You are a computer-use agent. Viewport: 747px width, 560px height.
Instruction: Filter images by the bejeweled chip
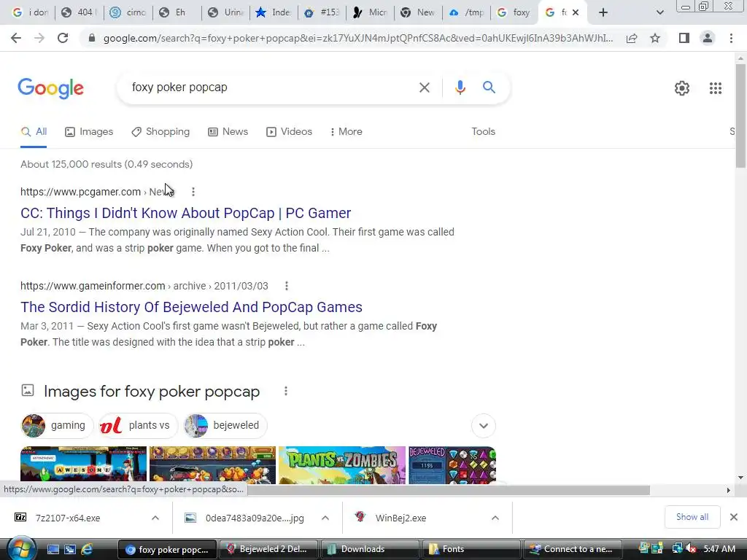(225, 426)
